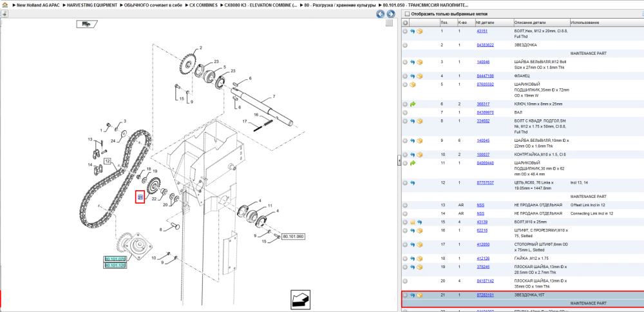Open 'CX COMBINES' breadcrumb
Image resolution: width=644 pixels, height=312 pixels.
[204, 5]
